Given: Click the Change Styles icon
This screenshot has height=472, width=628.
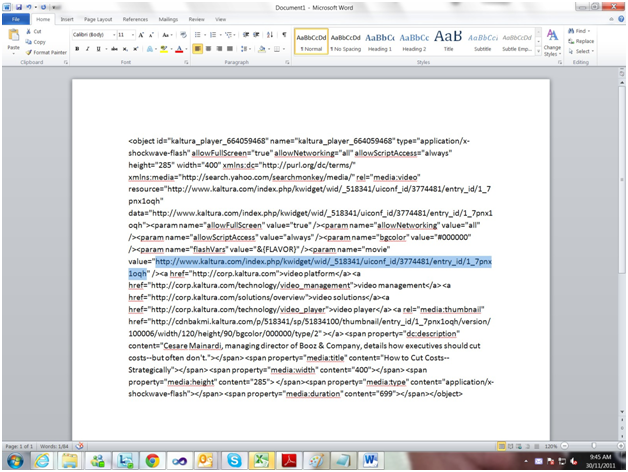Looking at the screenshot, I should [x=552, y=40].
